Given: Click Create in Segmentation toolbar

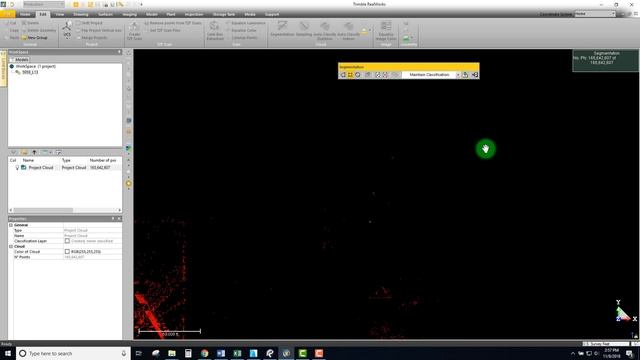Looking at the screenshot, I should (x=465, y=75).
